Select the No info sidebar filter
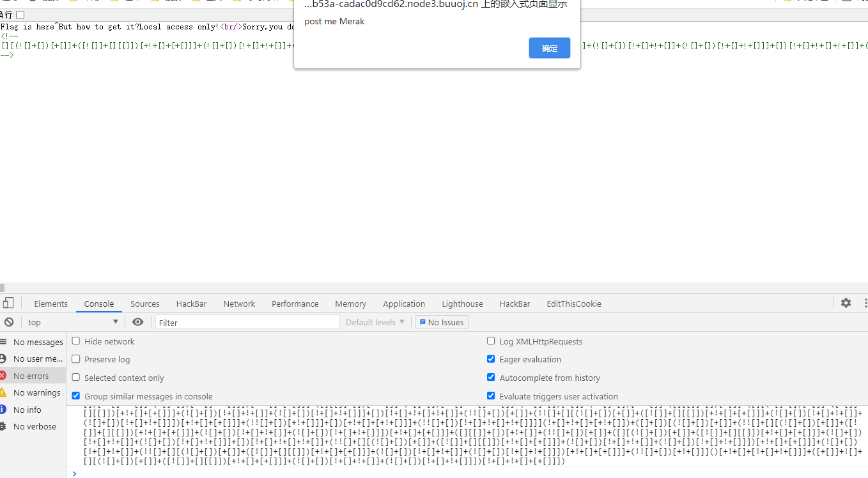The image size is (868, 478). point(27,410)
